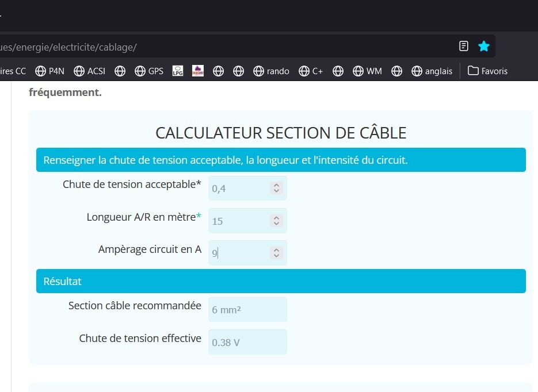Open the P4N bookmark
Screen dimensions: 538x392
coord(49,71)
